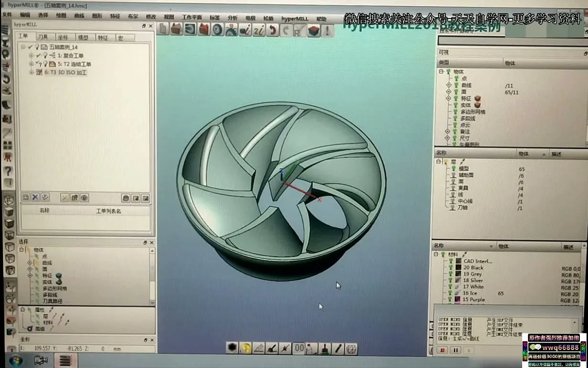Select the 5: T2 连续工单 job entry
This screenshot has height=368, width=588.
[x=74, y=64]
